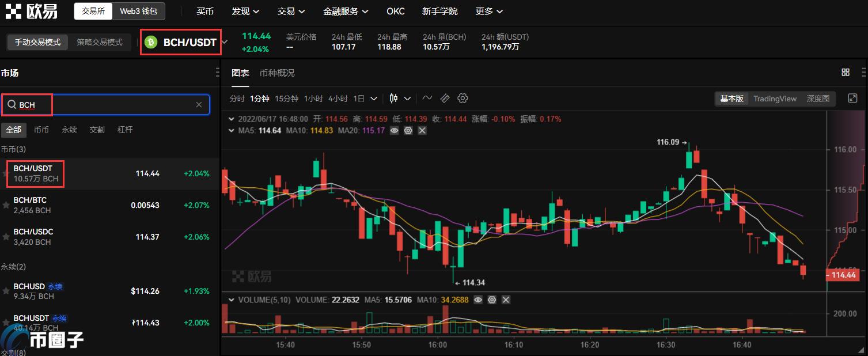Set chart interval to 1日

359,99
